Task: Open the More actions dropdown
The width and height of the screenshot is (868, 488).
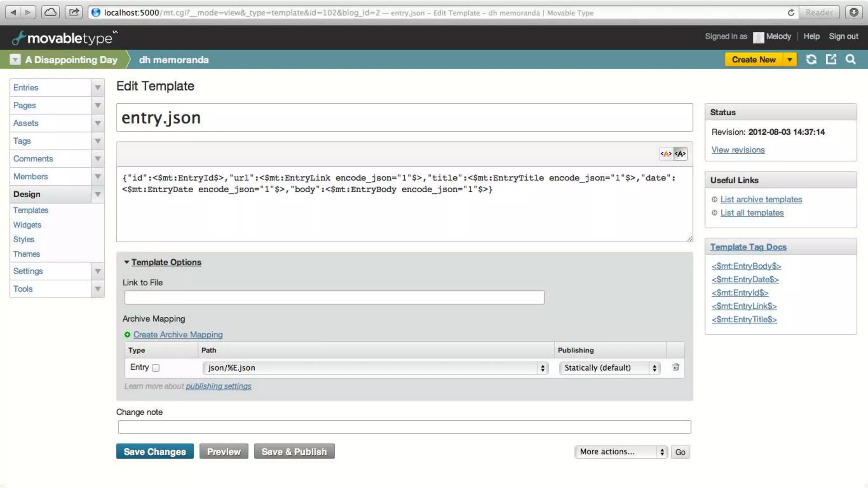Action: pyautogui.click(x=621, y=452)
